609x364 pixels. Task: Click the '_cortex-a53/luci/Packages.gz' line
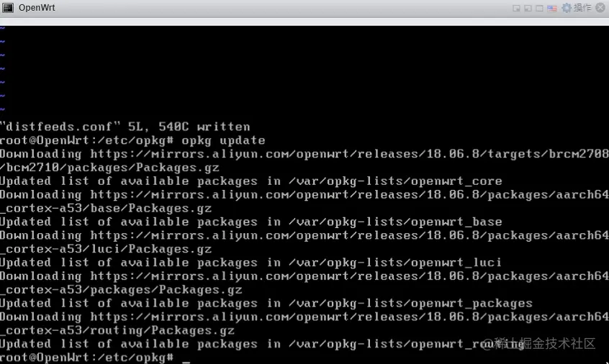106,249
